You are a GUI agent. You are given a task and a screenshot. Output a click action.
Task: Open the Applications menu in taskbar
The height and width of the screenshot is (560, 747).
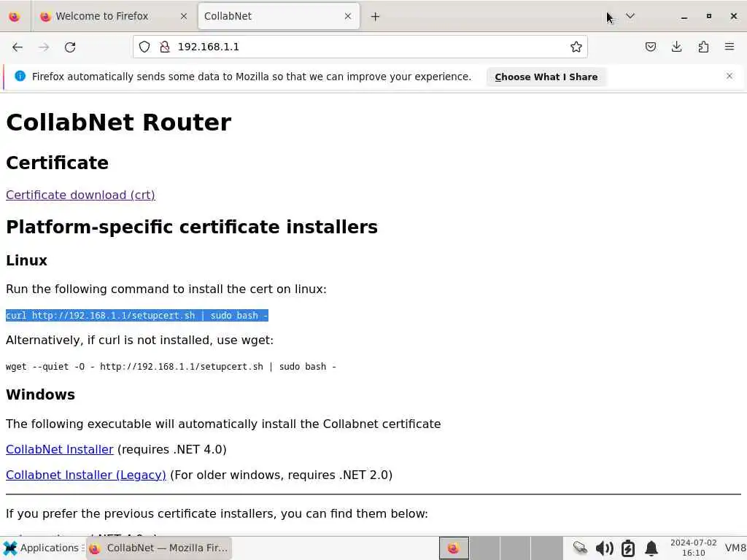click(x=43, y=548)
